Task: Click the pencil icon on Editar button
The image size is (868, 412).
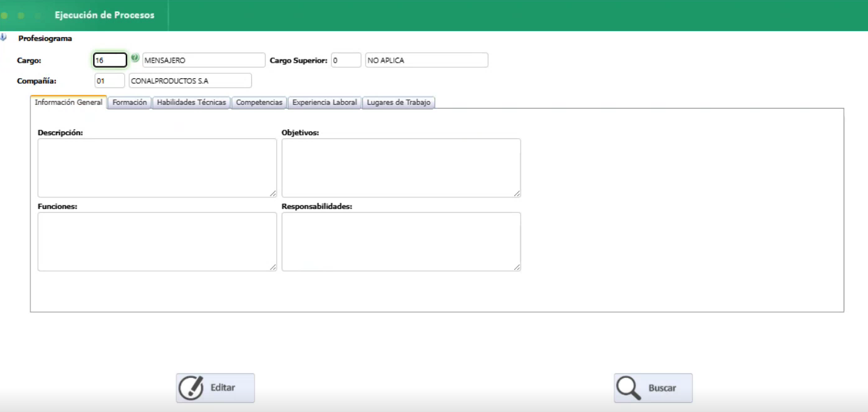Action: click(191, 388)
